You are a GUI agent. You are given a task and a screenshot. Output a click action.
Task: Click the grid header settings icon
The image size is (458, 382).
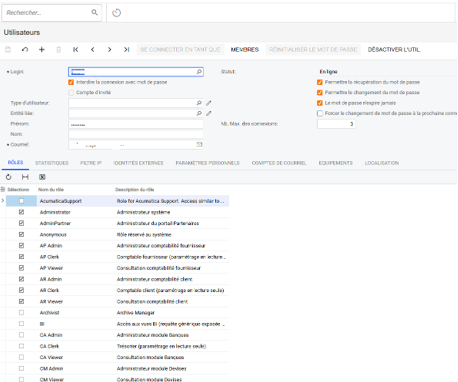[x=3, y=189]
